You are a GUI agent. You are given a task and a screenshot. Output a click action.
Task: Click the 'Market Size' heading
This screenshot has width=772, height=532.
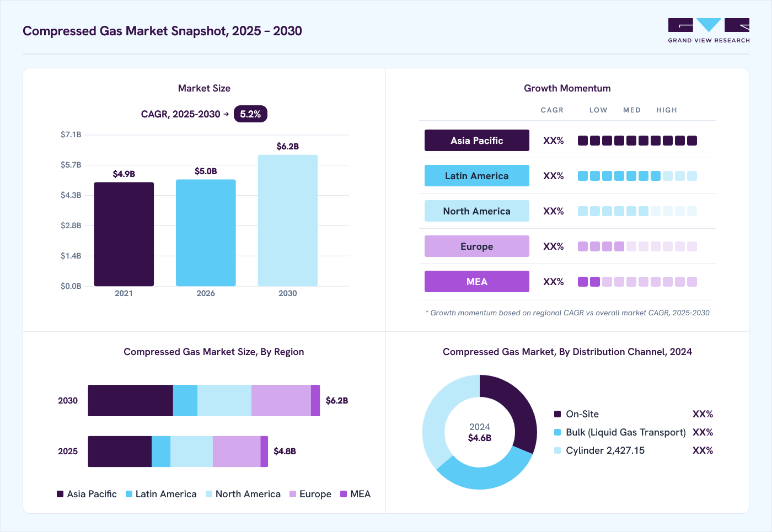coord(204,88)
